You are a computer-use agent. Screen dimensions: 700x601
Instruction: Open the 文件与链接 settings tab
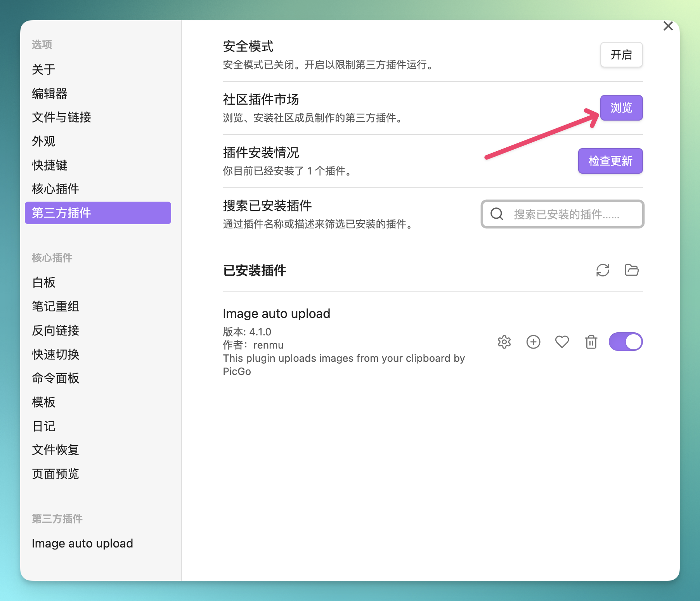98,117
